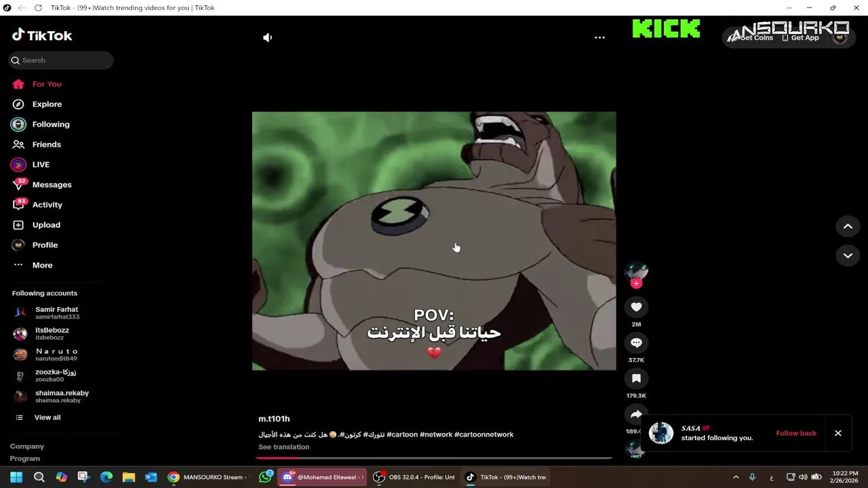The width and height of the screenshot is (868, 488).
Task: Expand the Program footer section
Action: click(x=25, y=459)
